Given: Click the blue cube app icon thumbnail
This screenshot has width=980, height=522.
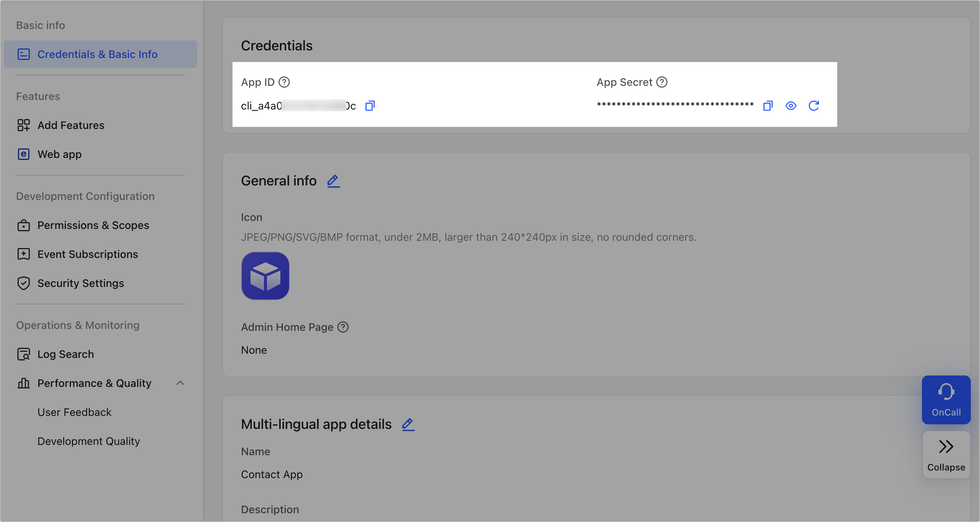Looking at the screenshot, I should pos(265,276).
